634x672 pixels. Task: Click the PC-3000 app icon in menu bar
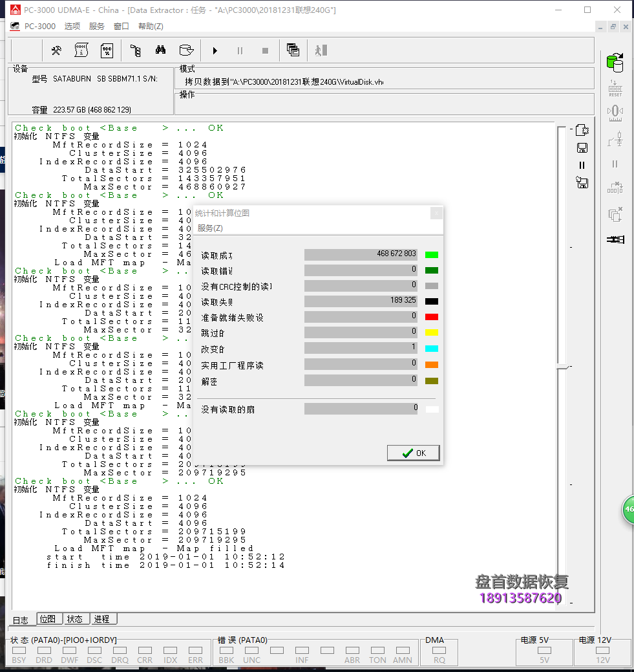click(15, 26)
